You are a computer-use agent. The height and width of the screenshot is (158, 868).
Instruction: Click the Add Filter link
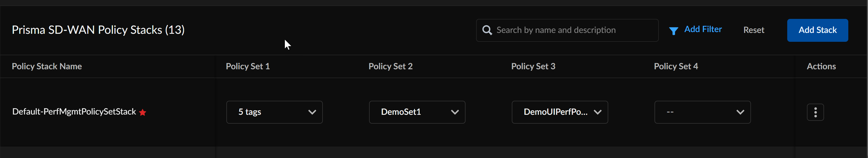pyautogui.click(x=703, y=30)
